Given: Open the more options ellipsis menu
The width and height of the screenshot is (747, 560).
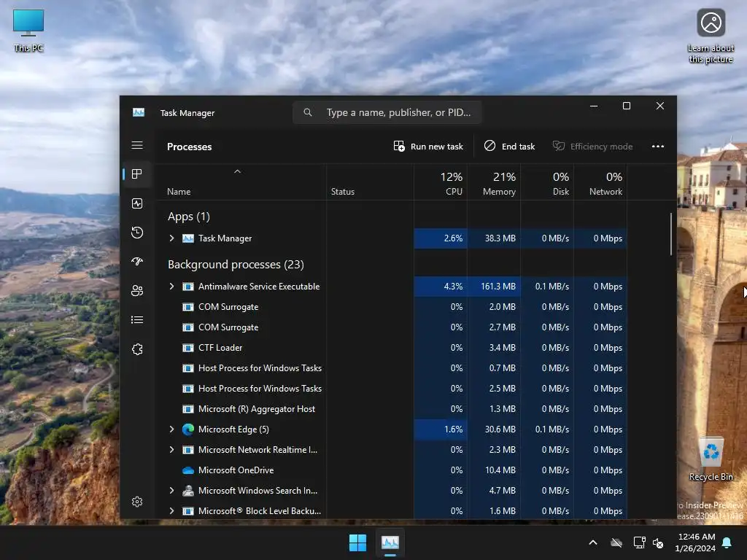Looking at the screenshot, I should 658,146.
